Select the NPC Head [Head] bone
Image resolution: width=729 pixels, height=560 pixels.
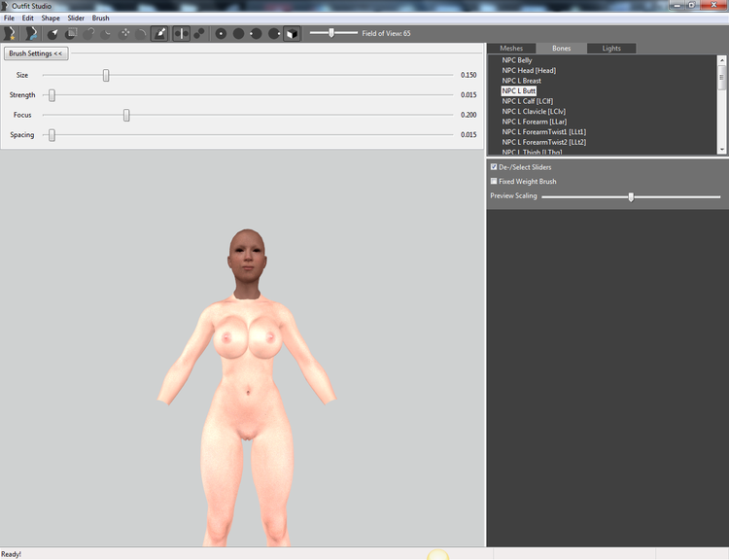529,71
